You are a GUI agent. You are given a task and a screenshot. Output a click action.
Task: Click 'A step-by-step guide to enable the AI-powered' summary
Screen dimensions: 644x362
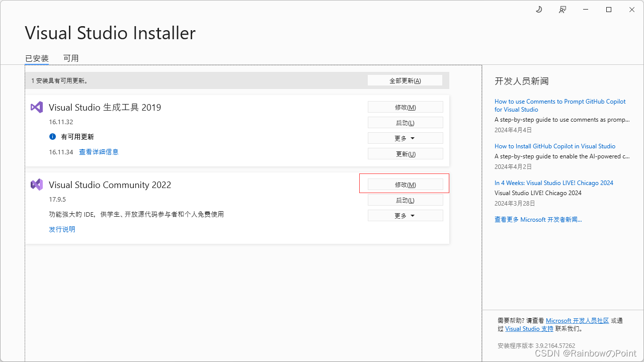click(x=562, y=156)
